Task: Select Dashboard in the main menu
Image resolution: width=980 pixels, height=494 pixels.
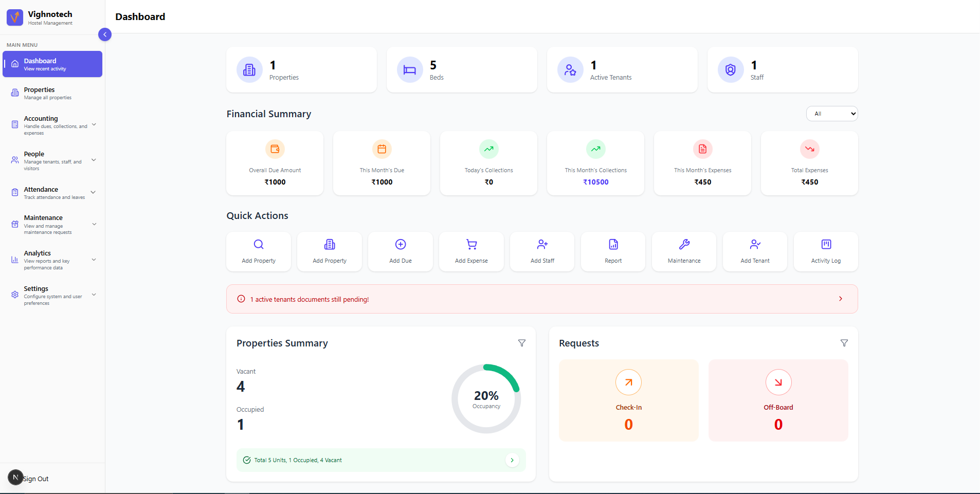Action: click(52, 64)
